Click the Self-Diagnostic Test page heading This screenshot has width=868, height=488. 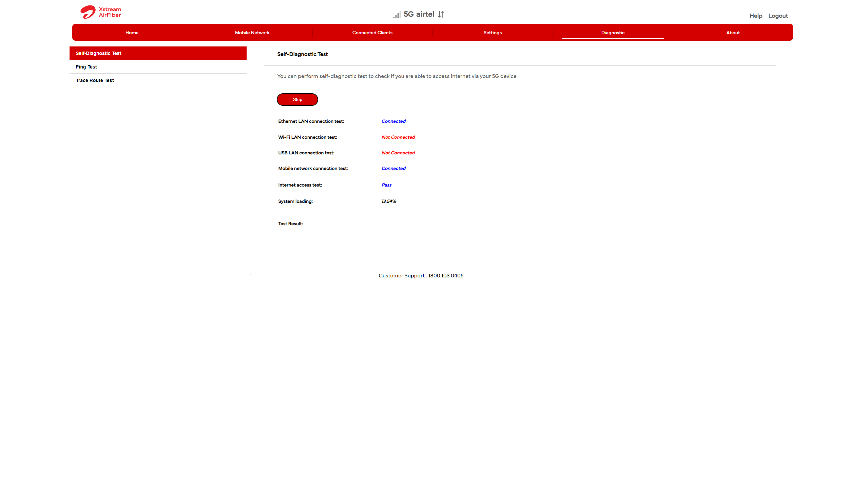(x=302, y=54)
